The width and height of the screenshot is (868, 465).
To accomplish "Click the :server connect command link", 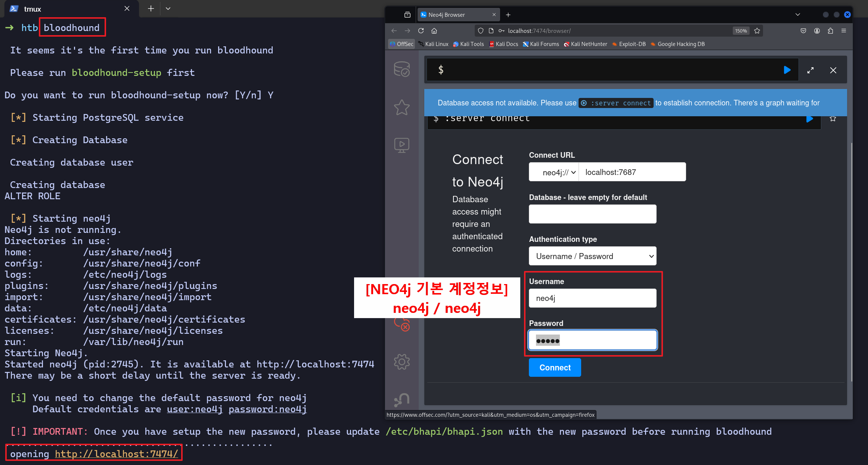I will pos(616,103).
